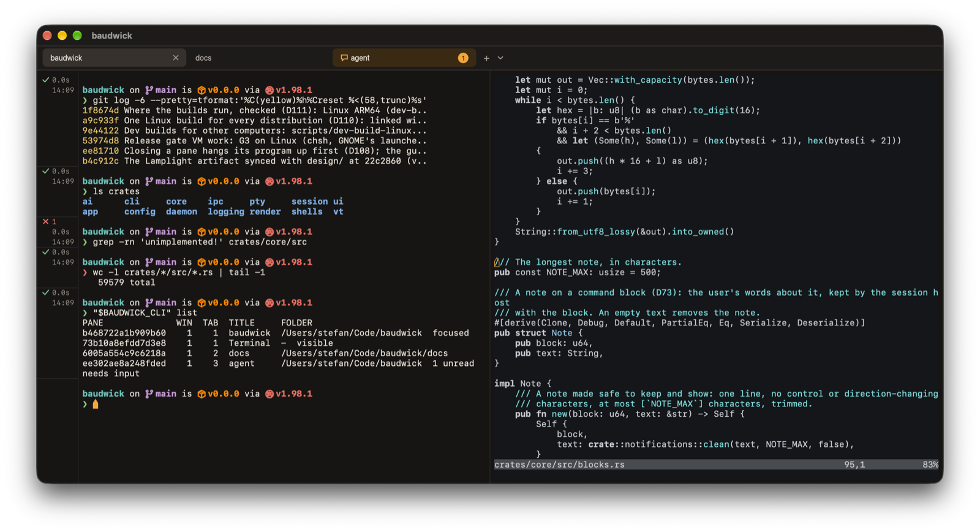Click the crates/core/src/blocks.rs status line filename
Image resolution: width=980 pixels, height=532 pixels.
[x=559, y=465]
